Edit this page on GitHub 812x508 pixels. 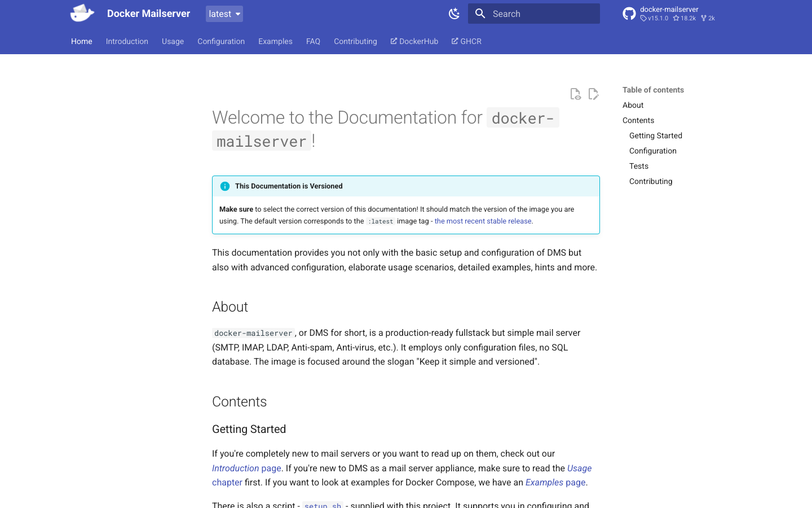coord(593,94)
